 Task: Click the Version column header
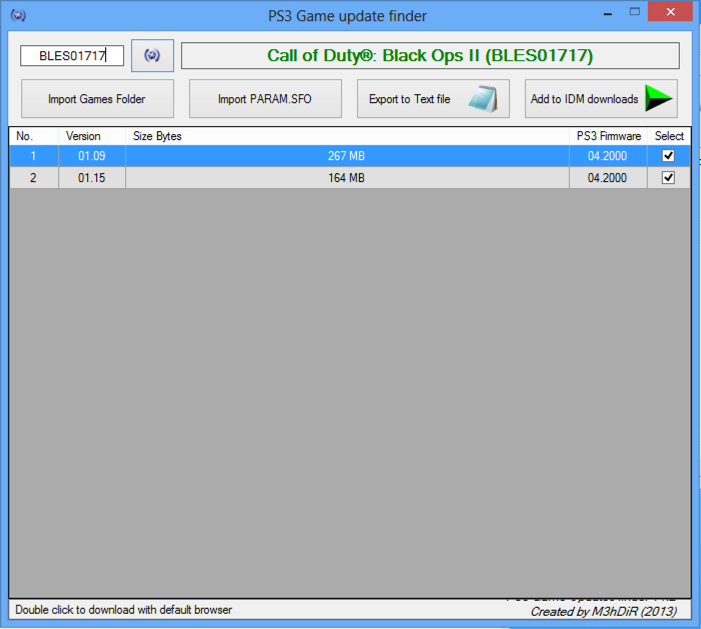(92, 136)
